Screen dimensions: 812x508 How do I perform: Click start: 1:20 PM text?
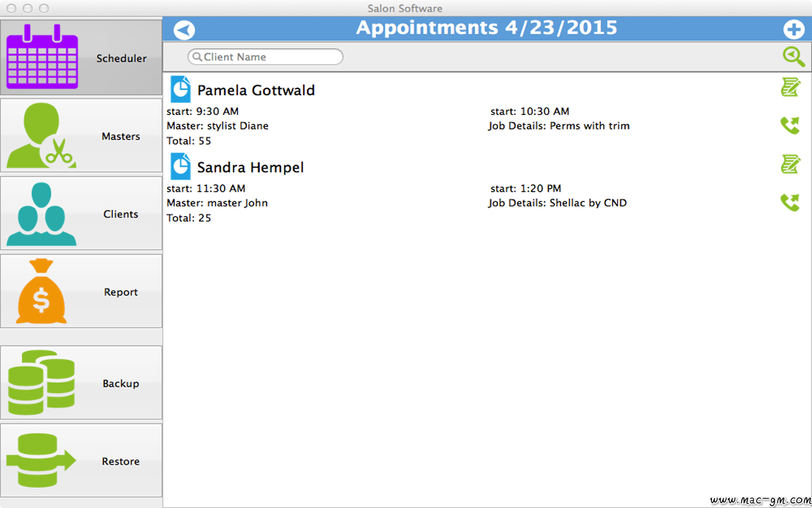pyautogui.click(x=526, y=189)
